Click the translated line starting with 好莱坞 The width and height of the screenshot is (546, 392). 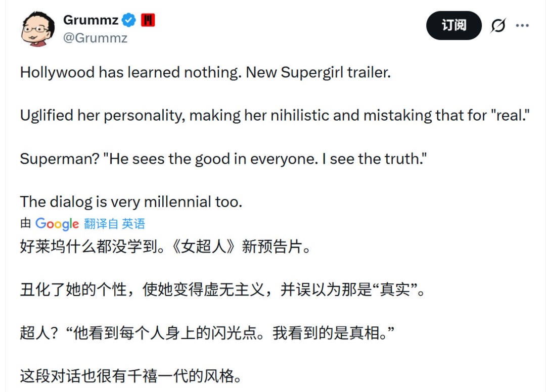[165, 248]
